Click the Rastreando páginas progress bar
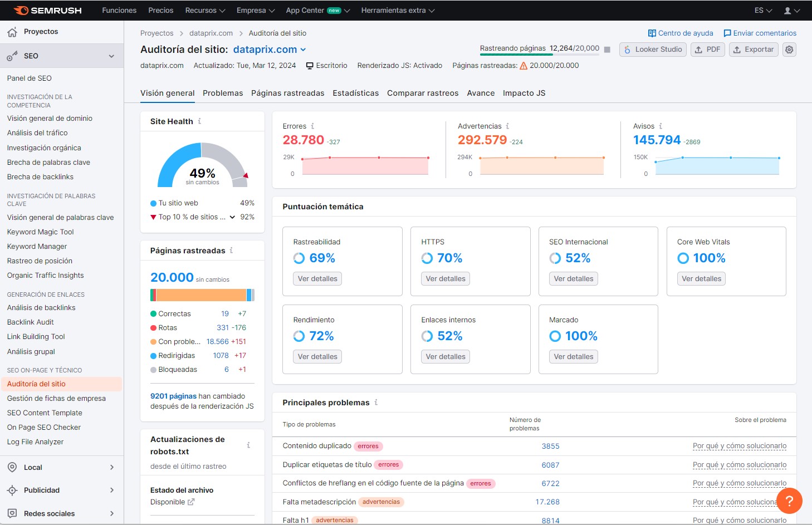 pos(538,55)
